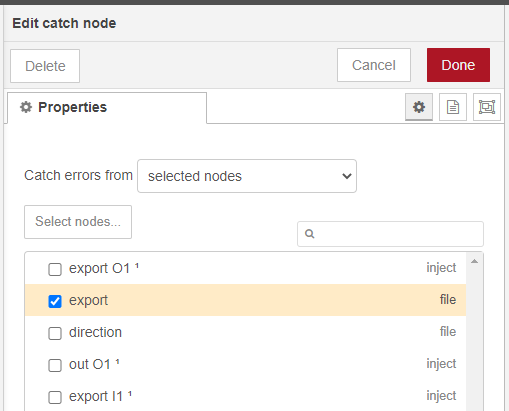Click the 'Select nodes...' button
The image size is (509, 411).
coord(78,222)
